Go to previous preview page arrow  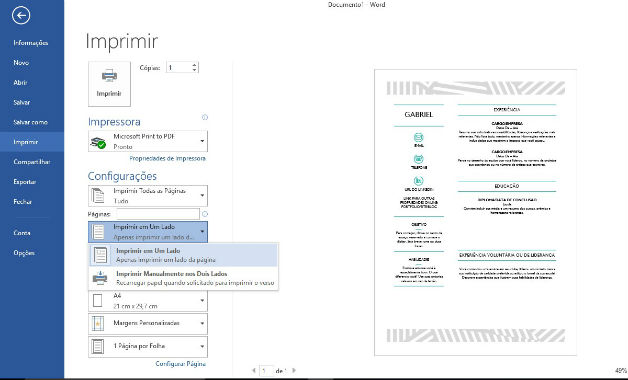(254, 371)
